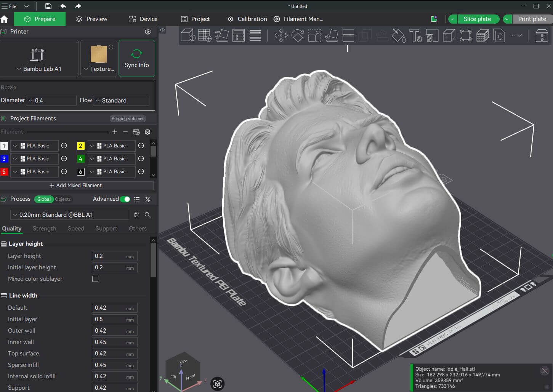This screenshot has width=553, height=392.
Task: Click the Undo arrow icon
Action: [x=63, y=6]
